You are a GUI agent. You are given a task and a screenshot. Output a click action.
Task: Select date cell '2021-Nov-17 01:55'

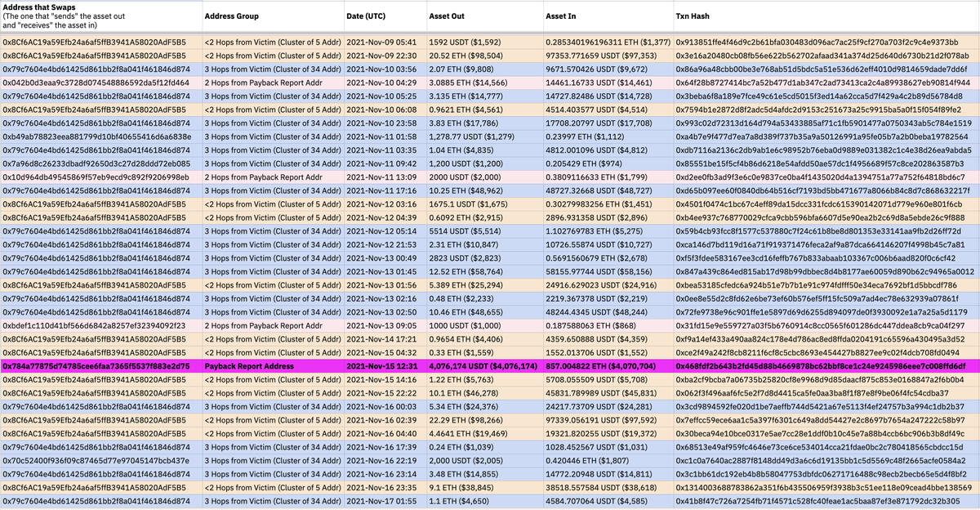pos(385,501)
